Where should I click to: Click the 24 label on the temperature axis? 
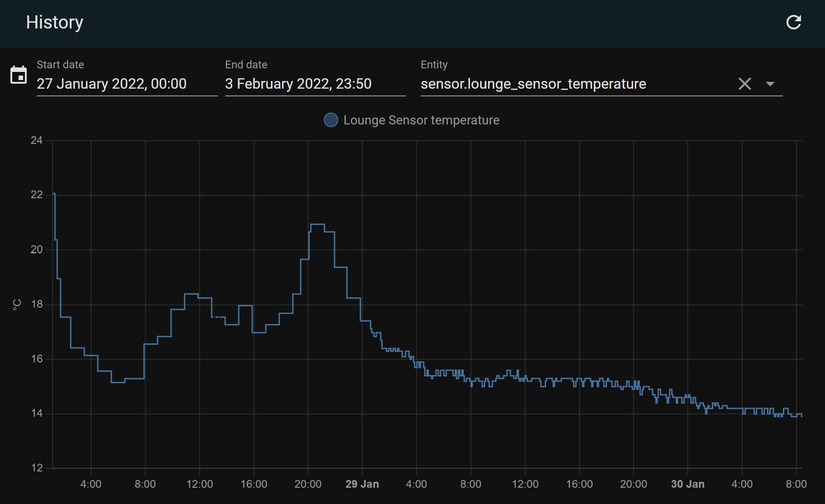coord(37,140)
